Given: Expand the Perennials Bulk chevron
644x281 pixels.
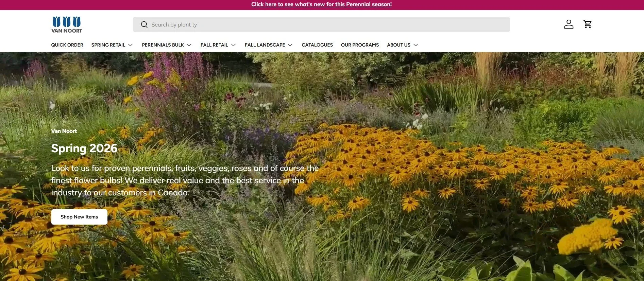Looking at the screenshot, I should pyautogui.click(x=189, y=45).
